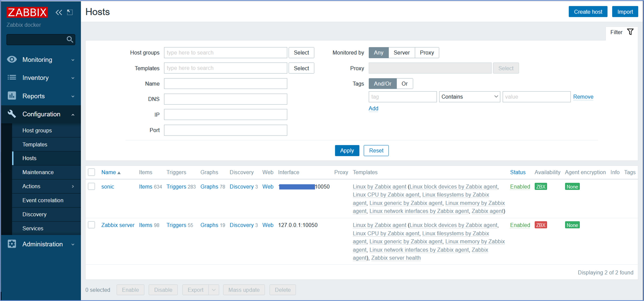Viewport: 644px width, 301px height.
Task: Open the Export dropdown arrow
Action: (214, 290)
